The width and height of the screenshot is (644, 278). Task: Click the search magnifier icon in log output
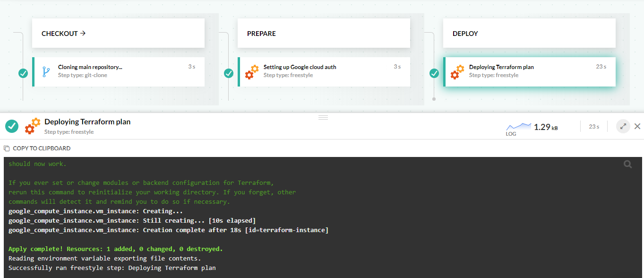pyautogui.click(x=627, y=164)
